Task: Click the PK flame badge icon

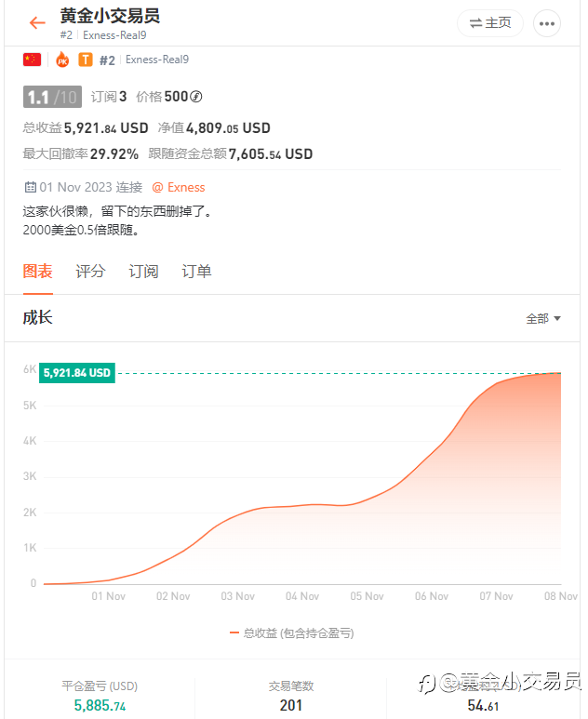Action: coord(62,60)
